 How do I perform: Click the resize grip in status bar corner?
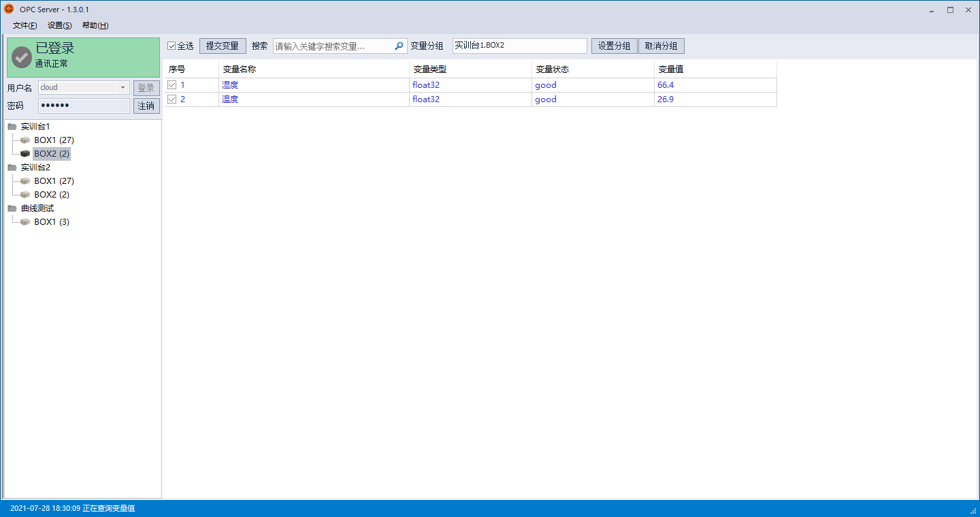coord(973,510)
